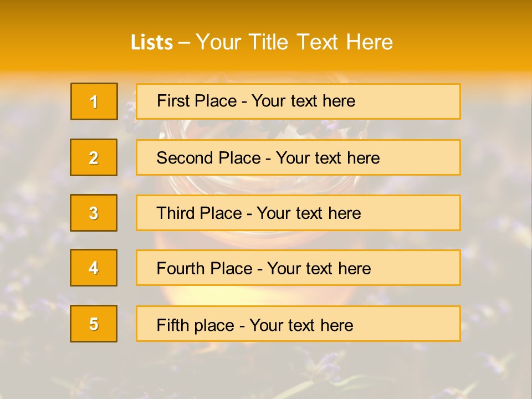Select the number 4 orange box

[x=94, y=268]
